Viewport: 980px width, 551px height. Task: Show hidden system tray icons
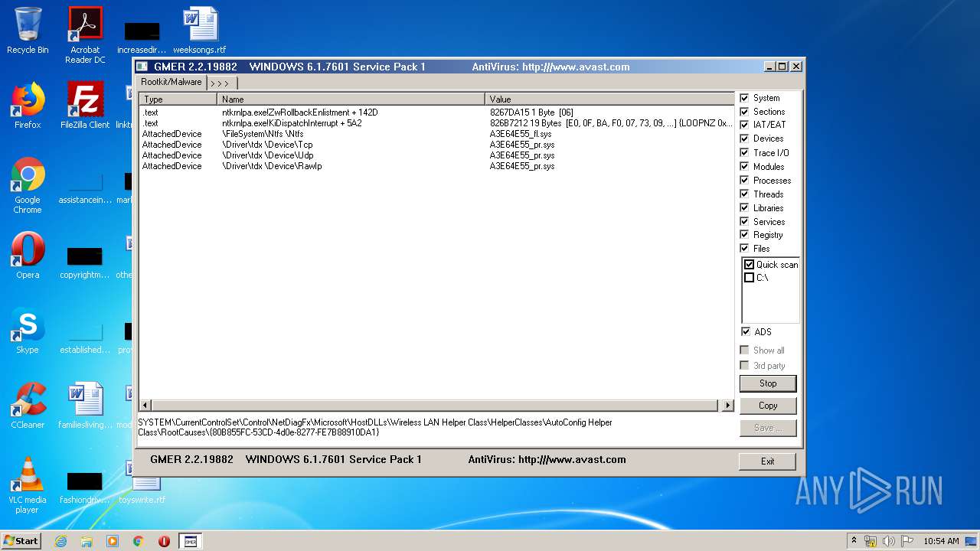click(854, 541)
